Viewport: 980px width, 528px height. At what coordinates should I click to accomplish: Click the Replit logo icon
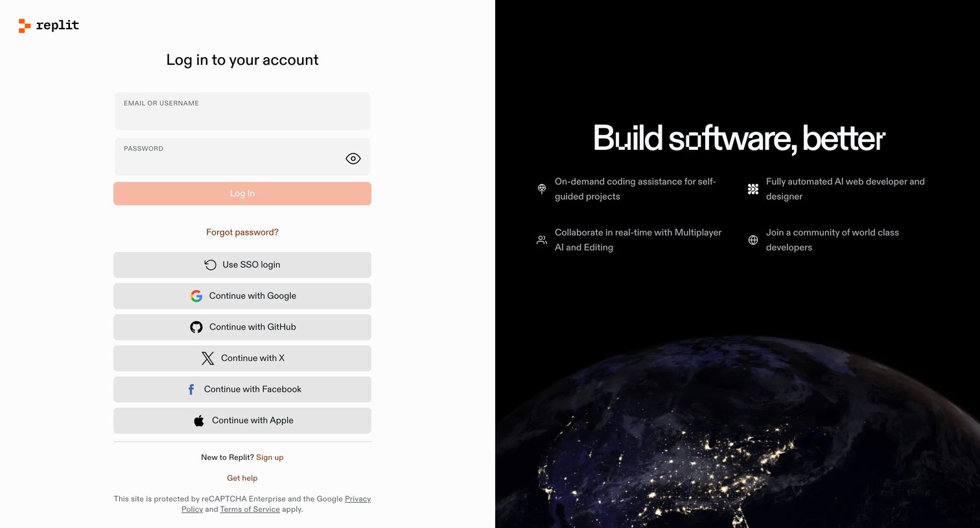tap(25, 26)
